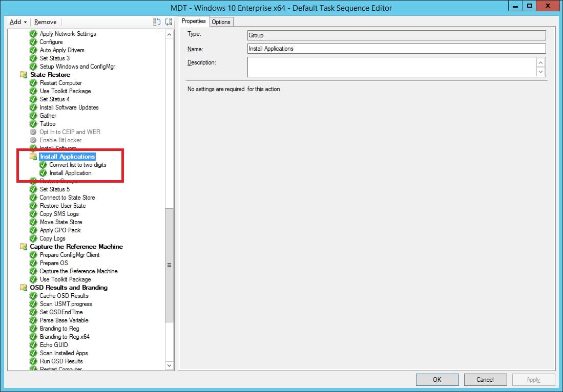This screenshot has width=563, height=392.
Task: Select the Convert list to two digits step
Action: [x=78, y=165]
